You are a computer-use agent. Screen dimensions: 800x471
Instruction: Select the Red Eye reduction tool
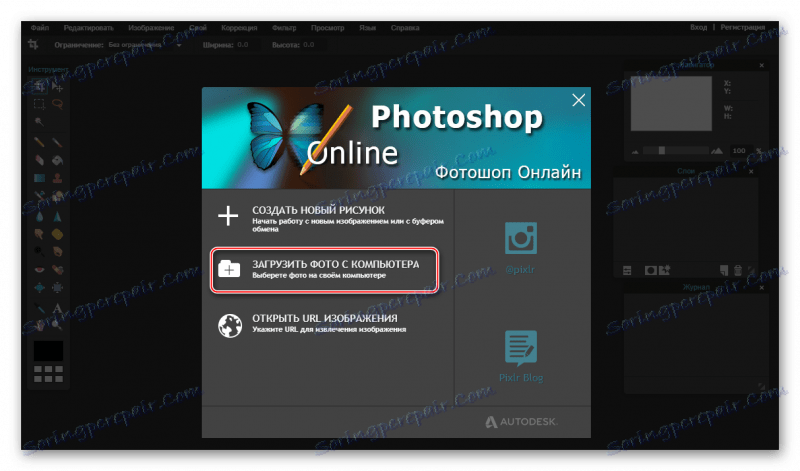(39, 269)
